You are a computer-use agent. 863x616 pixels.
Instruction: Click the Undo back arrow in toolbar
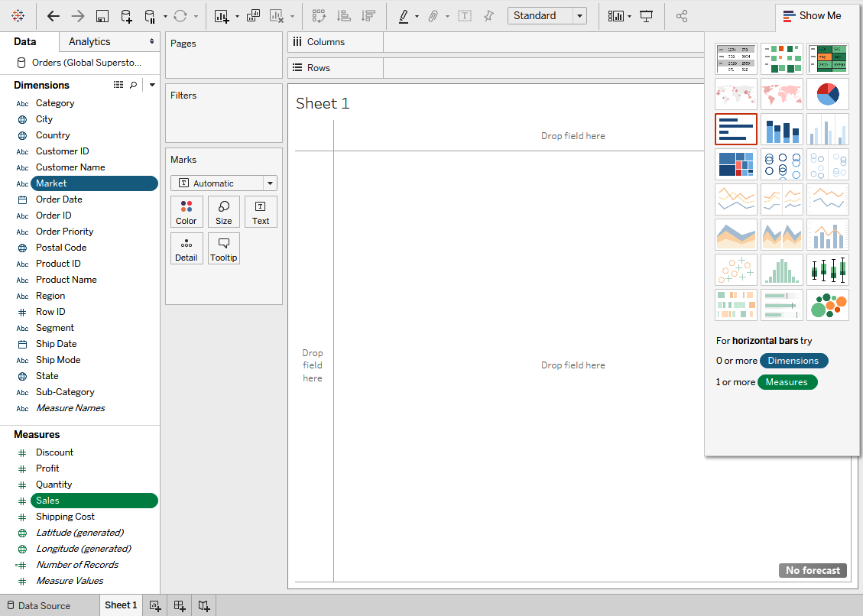53,16
